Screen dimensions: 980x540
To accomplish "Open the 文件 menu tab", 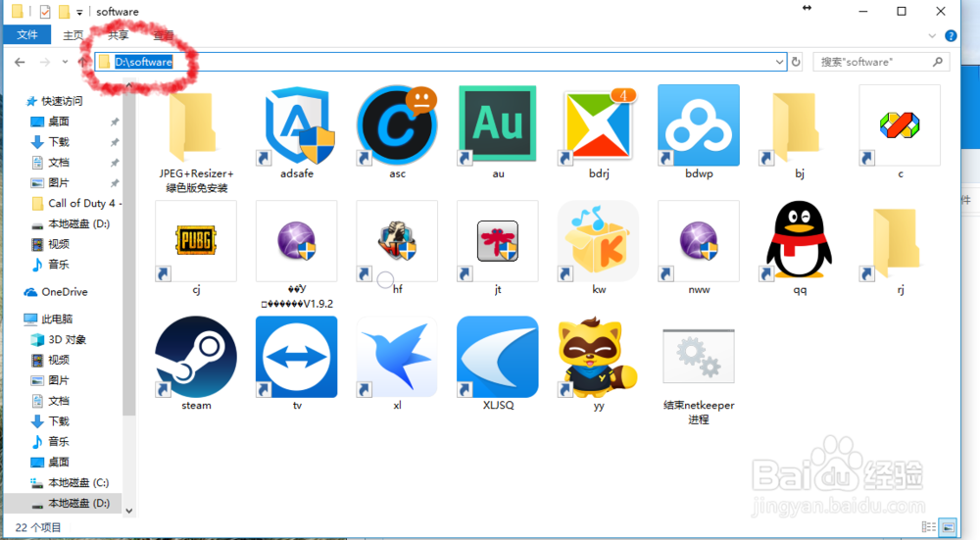I will tap(26, 35).
